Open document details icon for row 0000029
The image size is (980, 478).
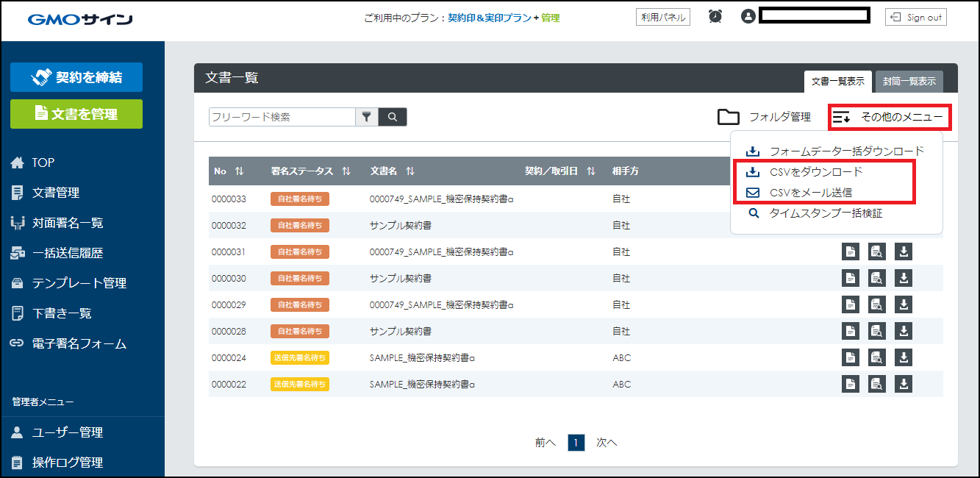click(x=850, y=305)
